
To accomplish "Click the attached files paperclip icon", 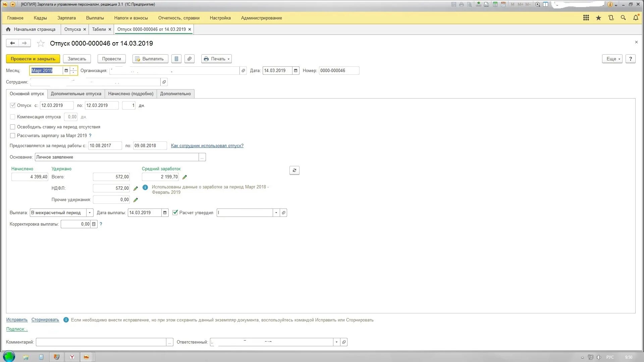I will coord(190,59).
